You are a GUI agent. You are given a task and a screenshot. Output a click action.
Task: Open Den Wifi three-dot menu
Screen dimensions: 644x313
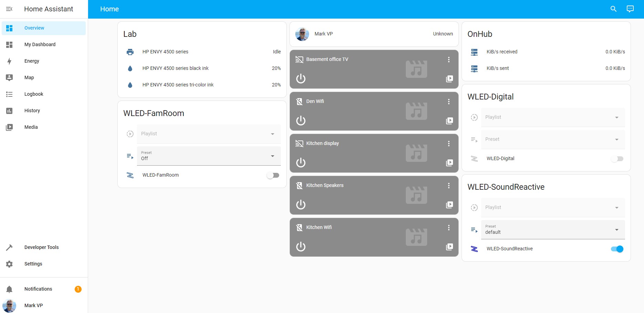448,102
